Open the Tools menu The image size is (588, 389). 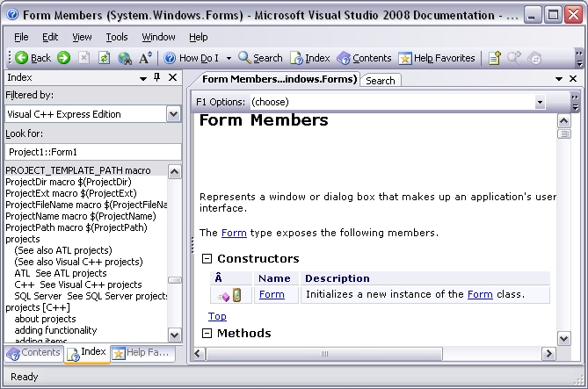click(x=117, y=37)
